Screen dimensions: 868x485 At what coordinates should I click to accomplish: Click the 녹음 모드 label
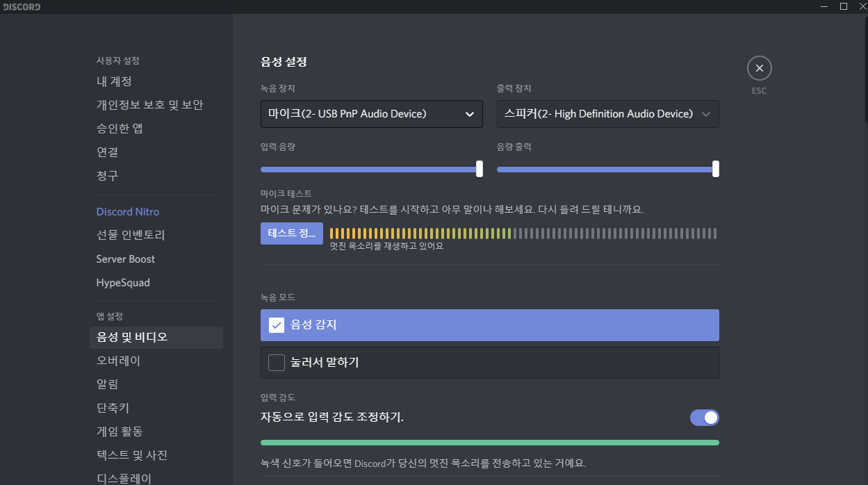(278, 297)
